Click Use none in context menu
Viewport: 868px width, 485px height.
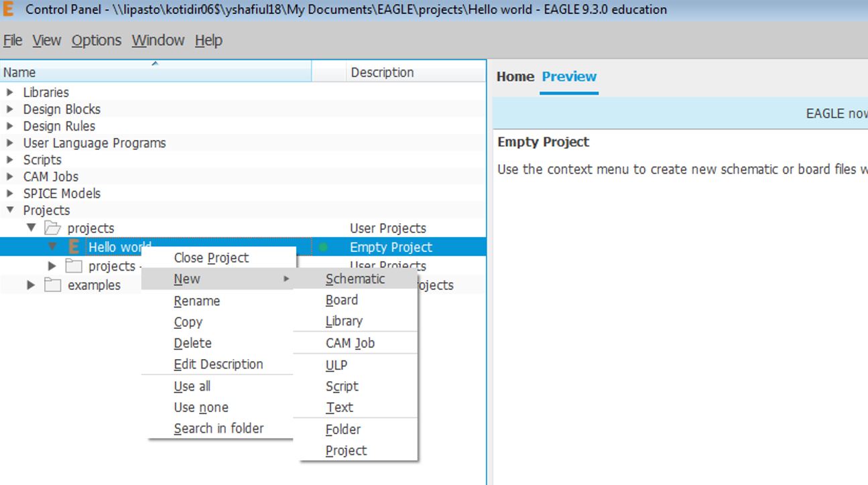point(219,407)
